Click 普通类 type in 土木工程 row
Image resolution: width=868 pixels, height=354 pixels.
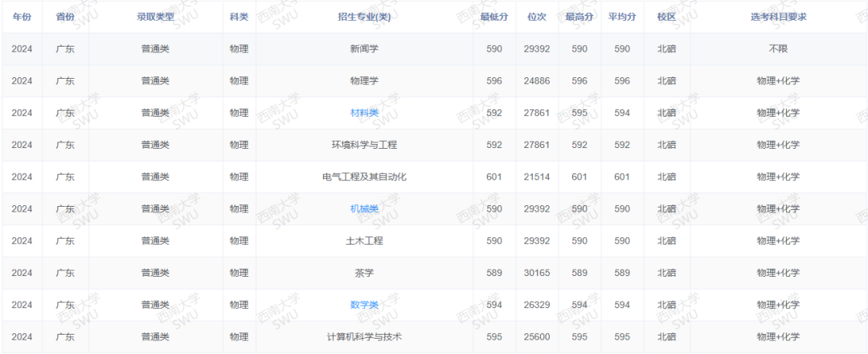point(156,241)
